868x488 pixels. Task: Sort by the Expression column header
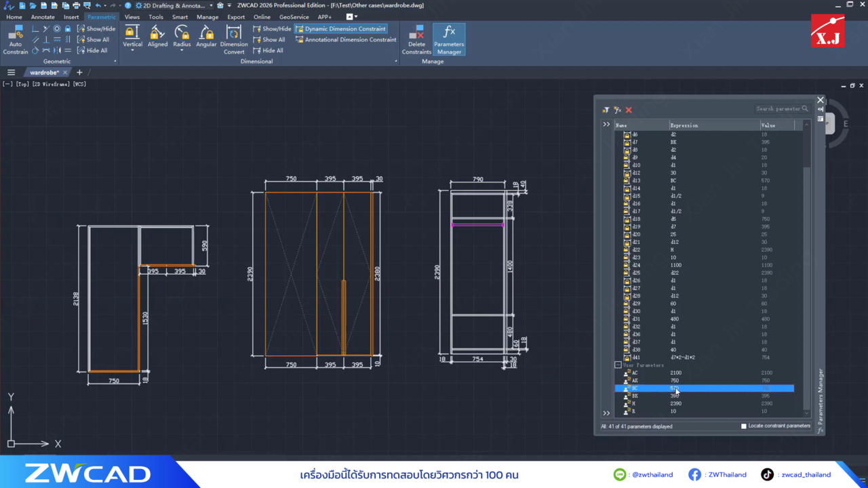click(715, 125)
